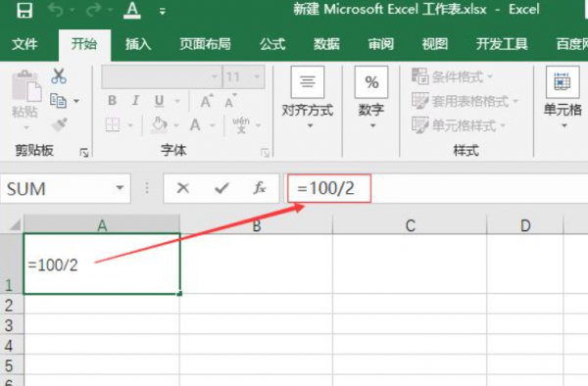Image resolution: width=588 pixels, height=386 pixels.
Task: Open 条件格式 conditional formatting
Action: coord(452,76)
